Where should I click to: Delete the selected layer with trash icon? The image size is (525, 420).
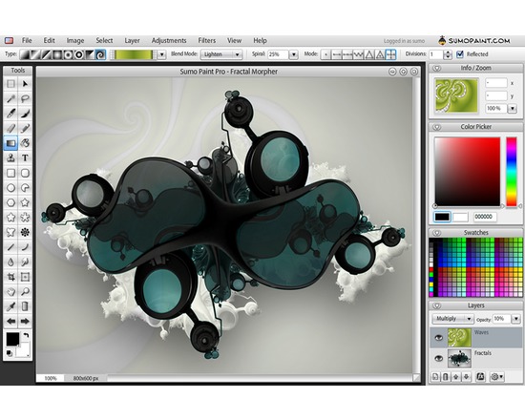click(x=445, y=377)
